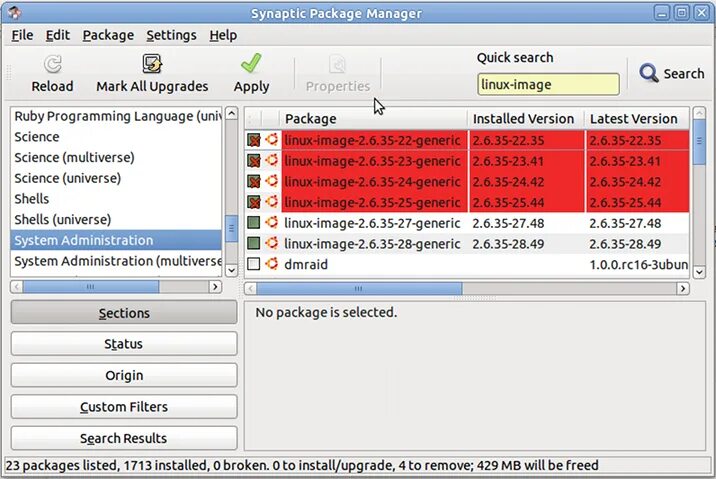Select Shells (universe) section
Screen dimensions: 716x479
click(116, 219)
